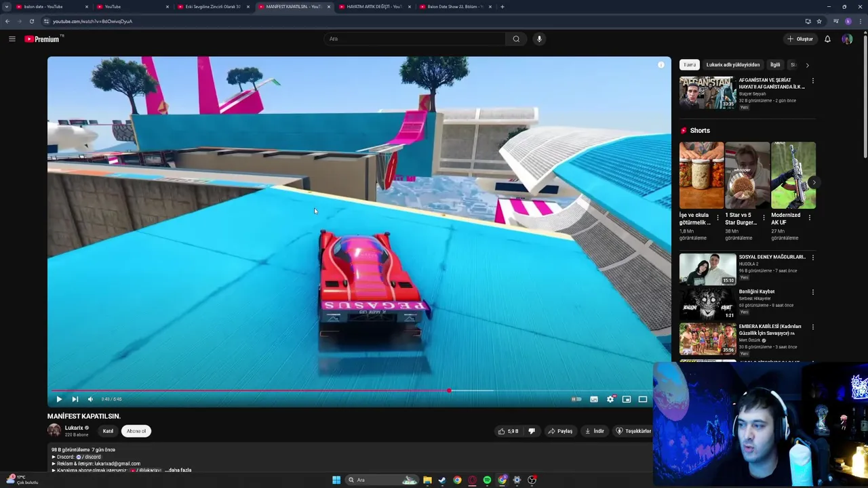Open the YouTube hamburger guide menu

click(12, 39)
